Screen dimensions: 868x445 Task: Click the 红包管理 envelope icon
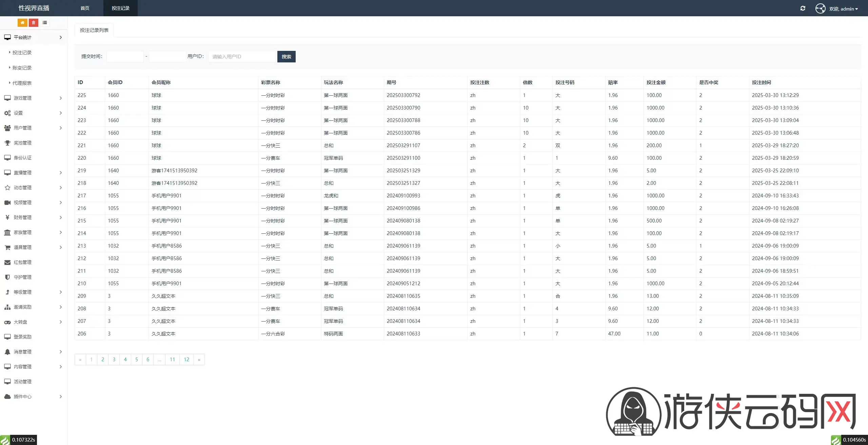(7, 262)
